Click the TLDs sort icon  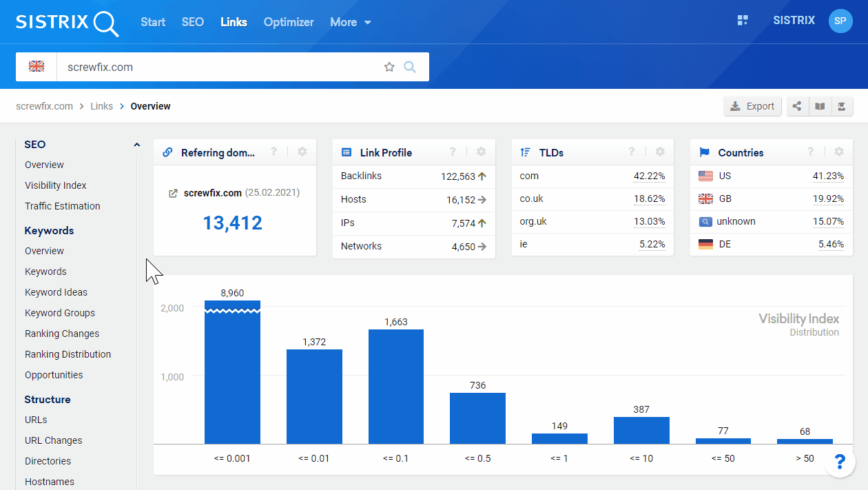(x=525, y=152)
